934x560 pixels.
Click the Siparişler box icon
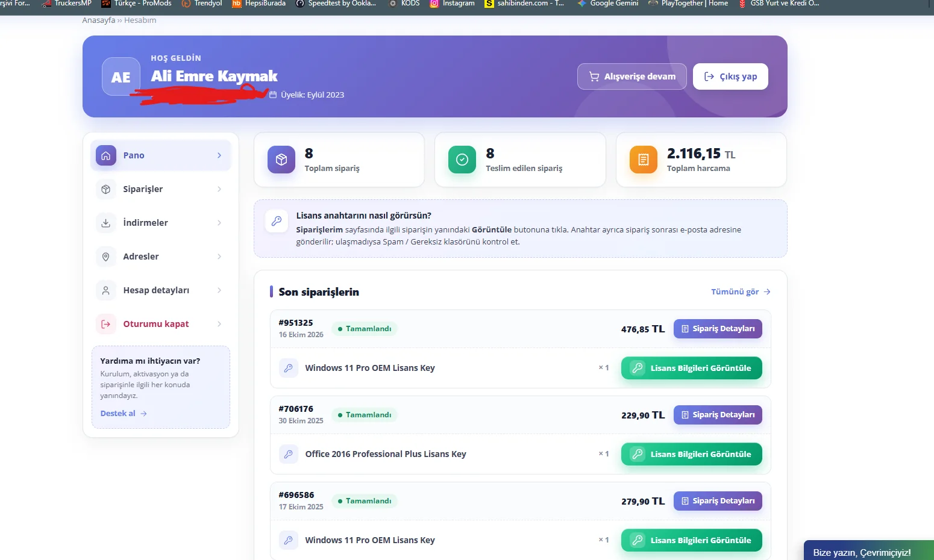(x=105, y=189)
